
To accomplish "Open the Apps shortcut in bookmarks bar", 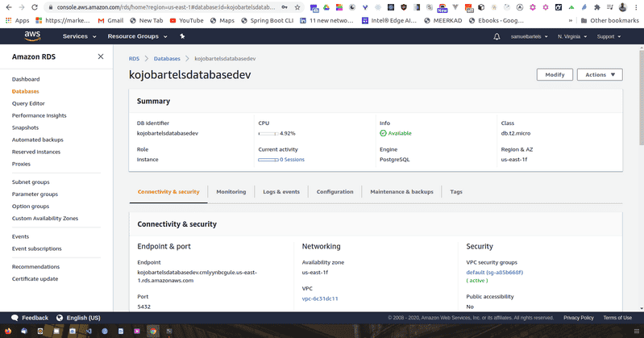I will pyautogui.click(x=17, y=20).
